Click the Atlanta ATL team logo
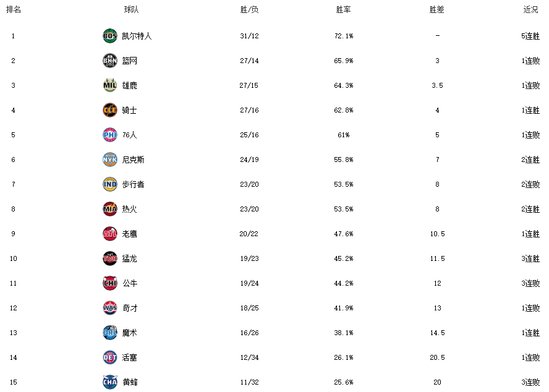Image resolution: width=549 pixels, height=392 pixels. 110,234
